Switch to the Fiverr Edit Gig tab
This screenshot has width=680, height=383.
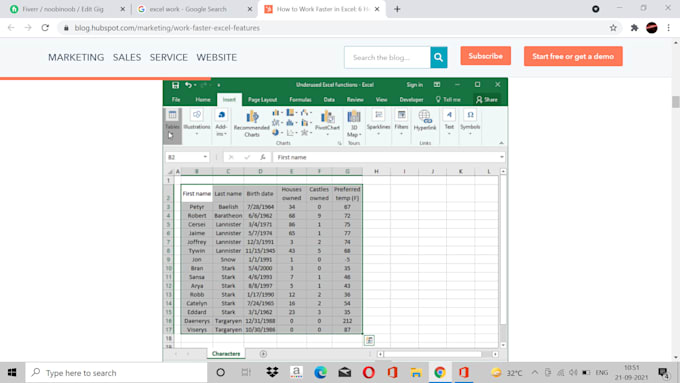[x=64, y=9]
